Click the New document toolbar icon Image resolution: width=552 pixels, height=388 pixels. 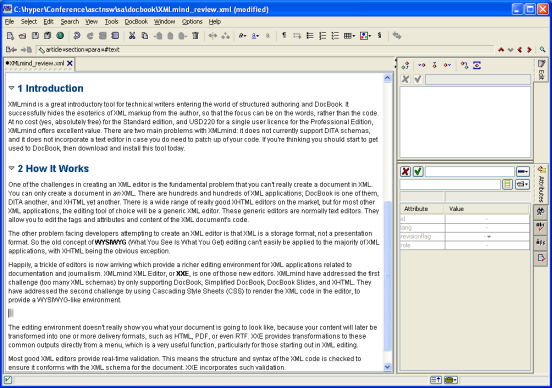point(10,36)
